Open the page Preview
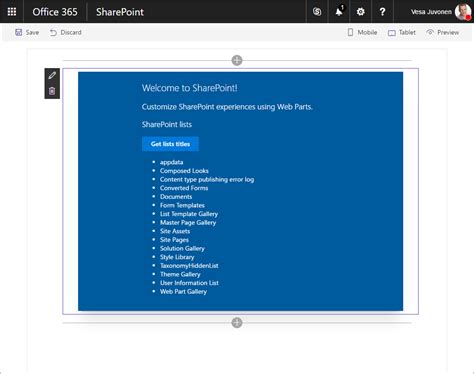Screen dimensions: 474x374 (443, 32)
